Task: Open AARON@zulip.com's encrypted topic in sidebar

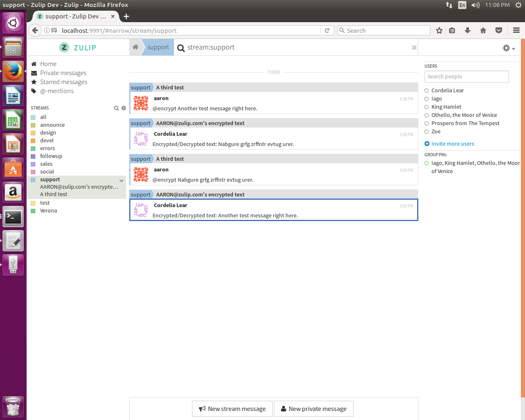Action: (79, 187)
